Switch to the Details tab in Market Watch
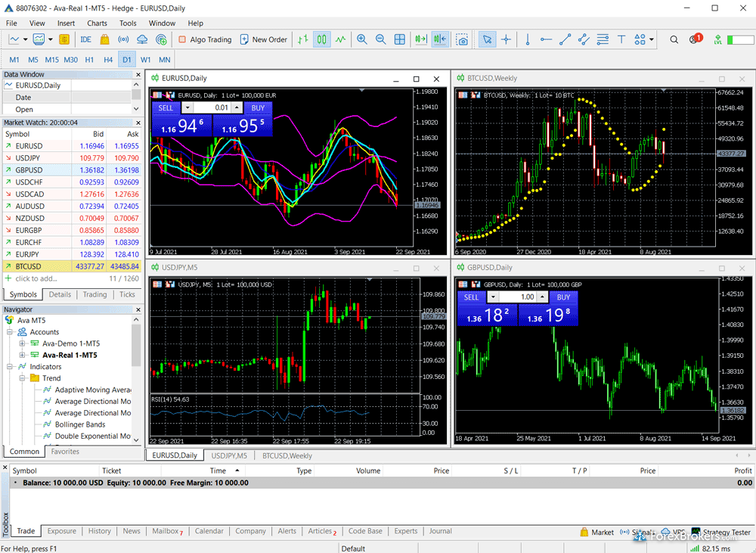The width and height of the screenshot is (756, 553). coord(60,294)
